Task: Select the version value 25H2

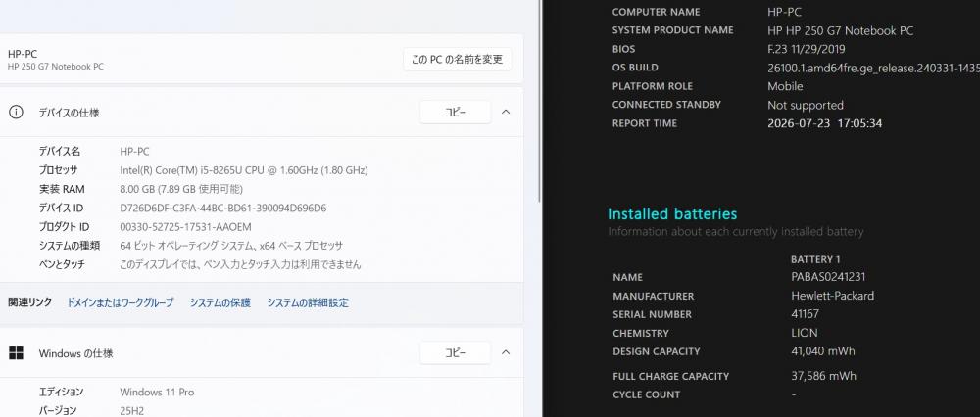Action: point(132,411)
